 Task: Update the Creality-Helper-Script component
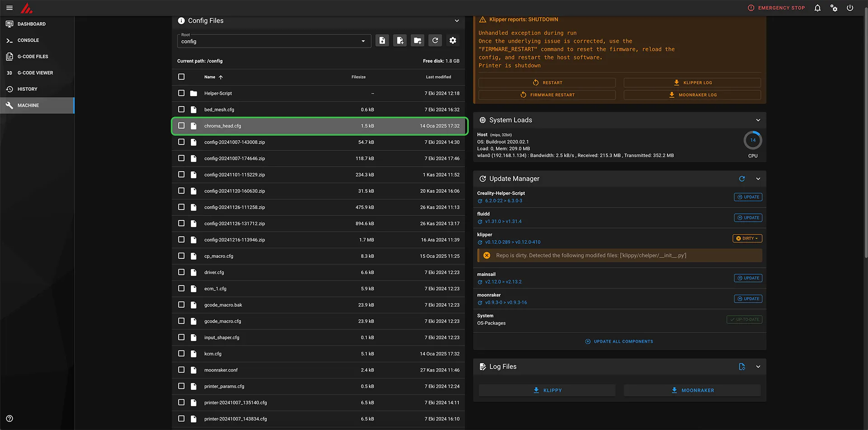pyautogui.click(x=748, y=196)
